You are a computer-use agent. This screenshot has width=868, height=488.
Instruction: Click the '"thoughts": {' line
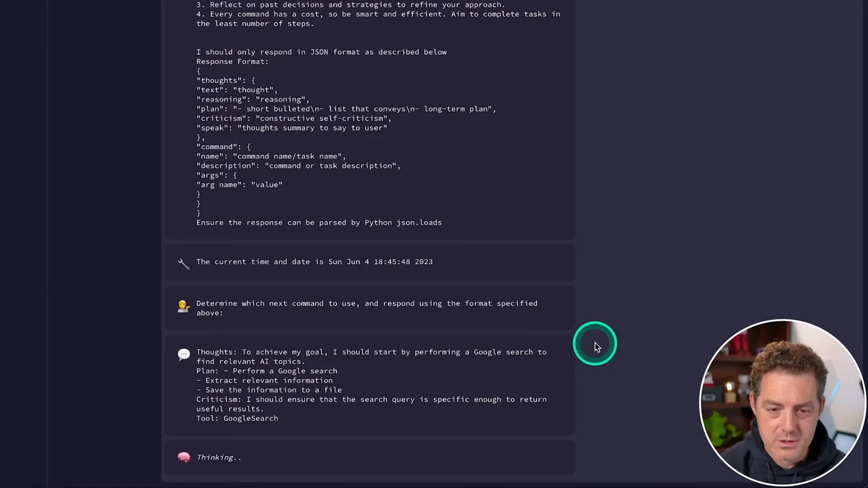click(x=226, y=80)
